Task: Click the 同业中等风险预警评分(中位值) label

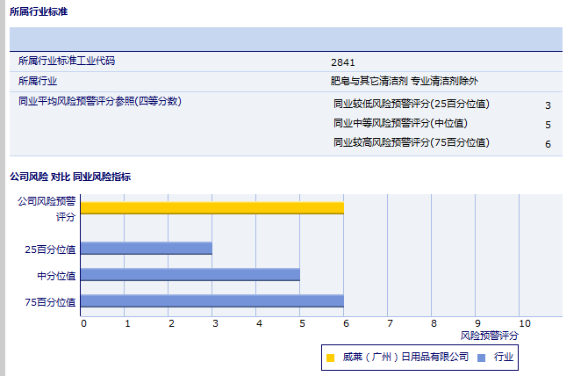Action: tap(400, 124)
